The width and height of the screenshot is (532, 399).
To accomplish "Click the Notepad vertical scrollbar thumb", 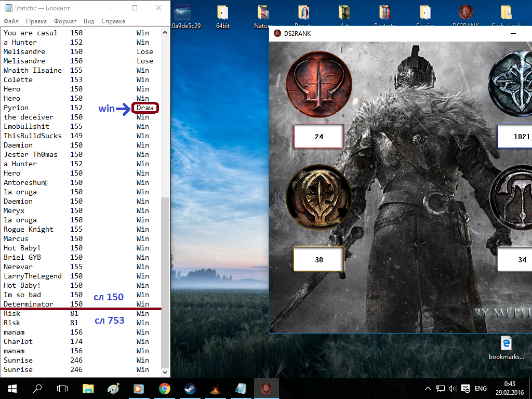I will click(165, 282).
